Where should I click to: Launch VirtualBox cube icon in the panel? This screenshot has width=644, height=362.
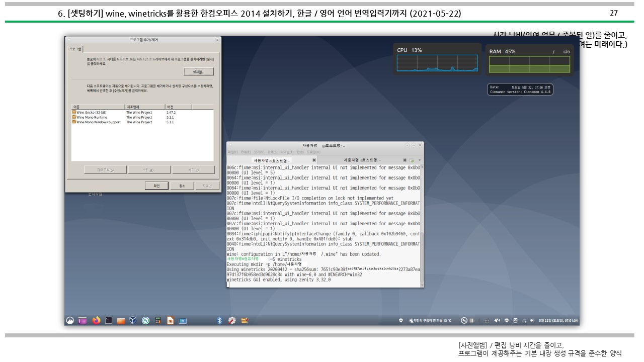133,320
